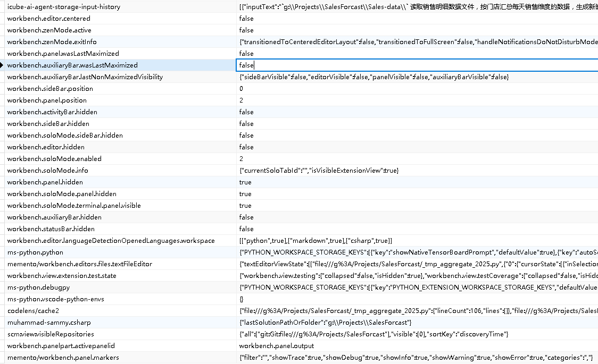This screenshot has height=364, width=598.
Task: Click the muhammad-sammy.csharp lastSolutionPathOrFolder value
Action: coord(326,323)
